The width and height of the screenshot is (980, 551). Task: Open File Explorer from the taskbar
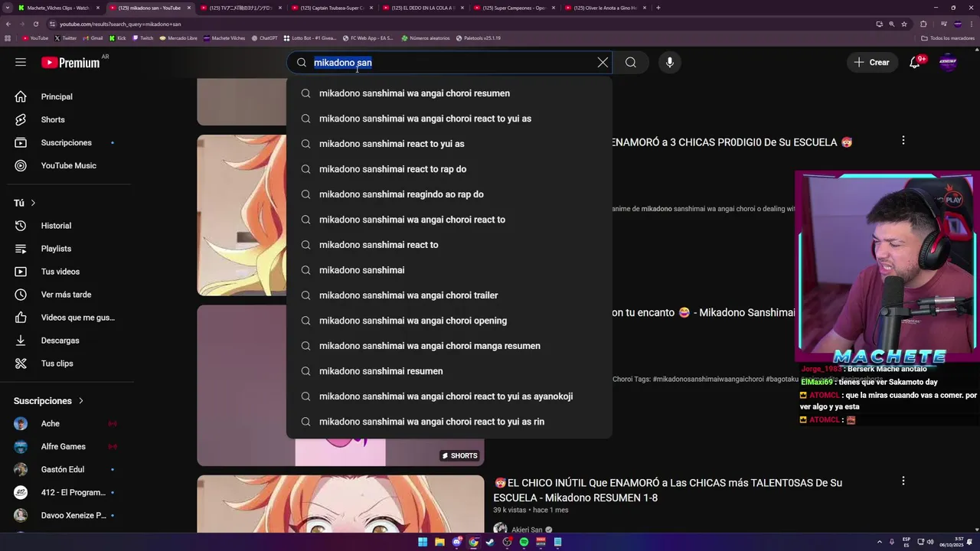point(439,542)
